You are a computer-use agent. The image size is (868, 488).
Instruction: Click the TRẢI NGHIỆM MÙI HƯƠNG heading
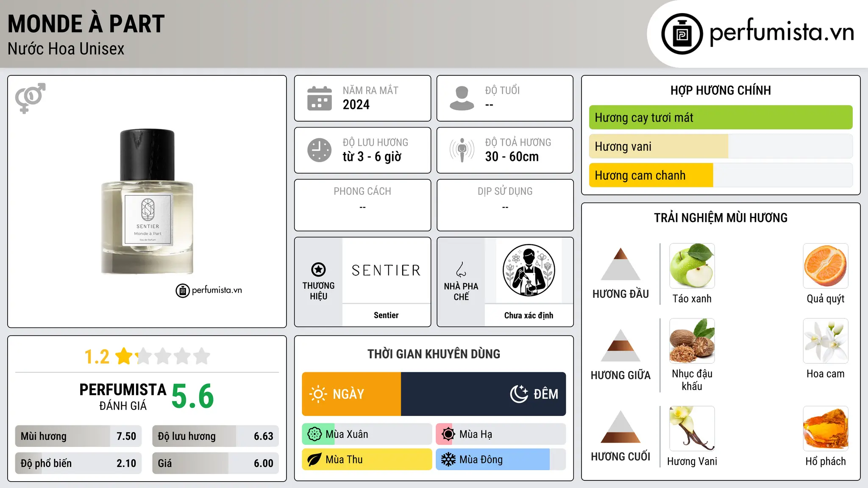721,218
